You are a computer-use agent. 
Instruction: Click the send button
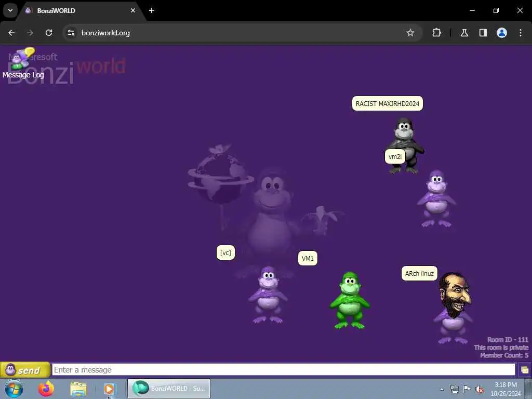pyautogui.click(x=25, y=370)
